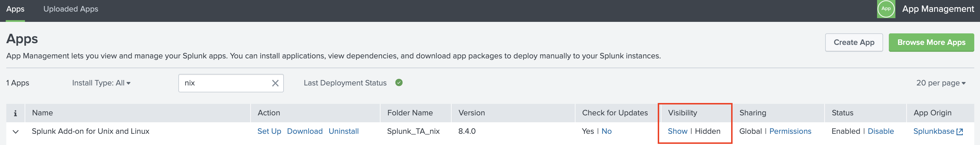Click external link icon beside Splunkbase
Viewport: 980px width, 145px height.
coord(959,132)
